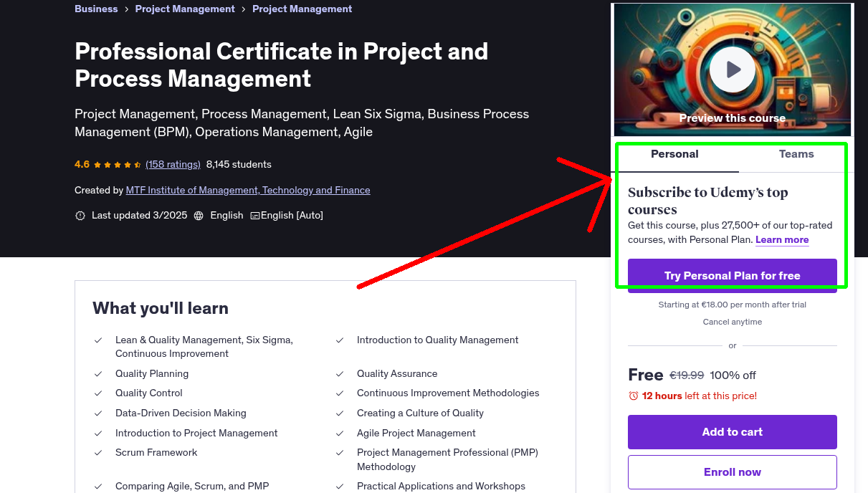
Task: Click checkmark beside Data-Driven Decision Making
Action: 98,413
